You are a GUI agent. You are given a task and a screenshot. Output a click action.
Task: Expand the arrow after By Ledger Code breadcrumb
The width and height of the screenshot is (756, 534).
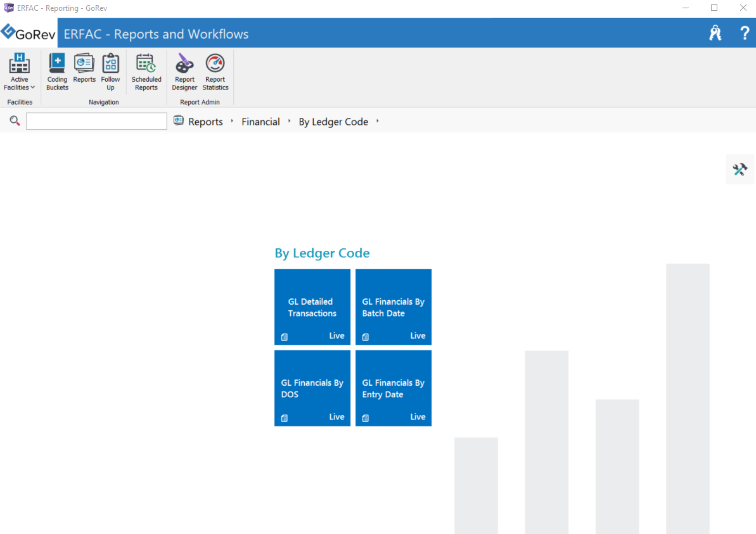377,122
